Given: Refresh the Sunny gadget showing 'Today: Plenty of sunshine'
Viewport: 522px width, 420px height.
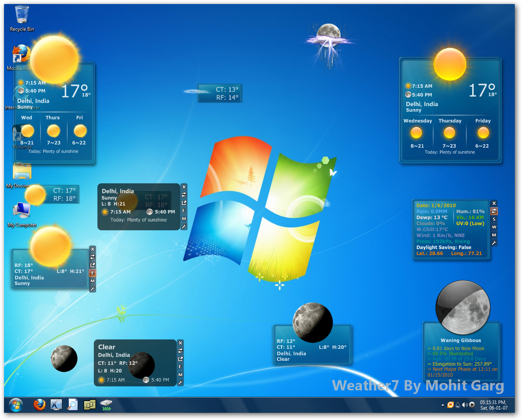Looking at the screenshot, I should tap(184, 195).
